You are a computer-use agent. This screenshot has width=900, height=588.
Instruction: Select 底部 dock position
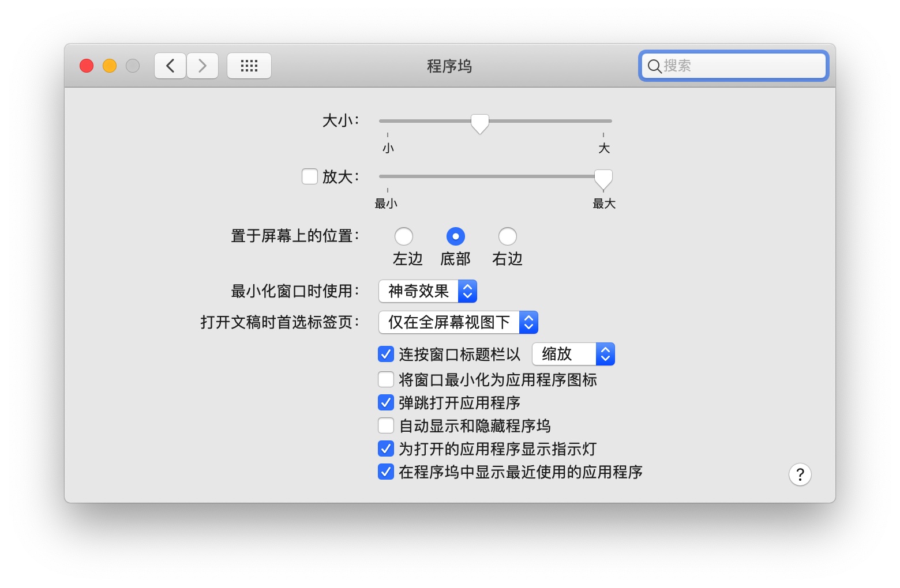click(456, 236)
